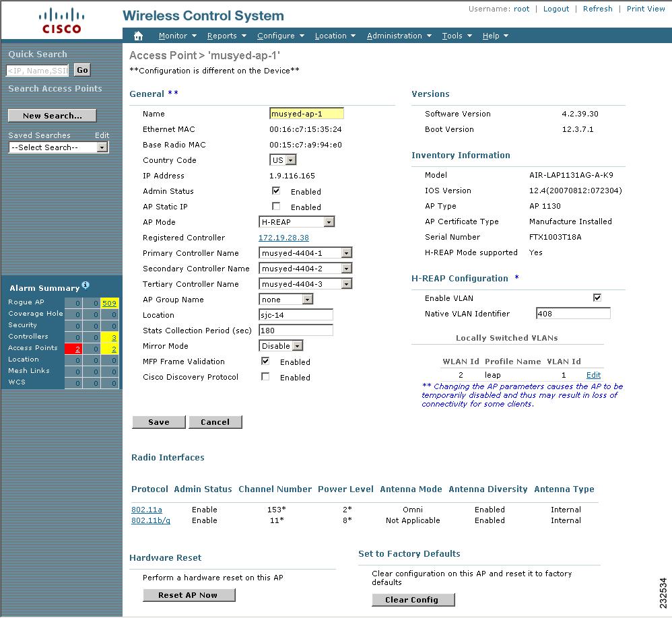The image size is (672, 618).
Task: Open AP Group Name dropdown
Action: click(x=286, y=299)
